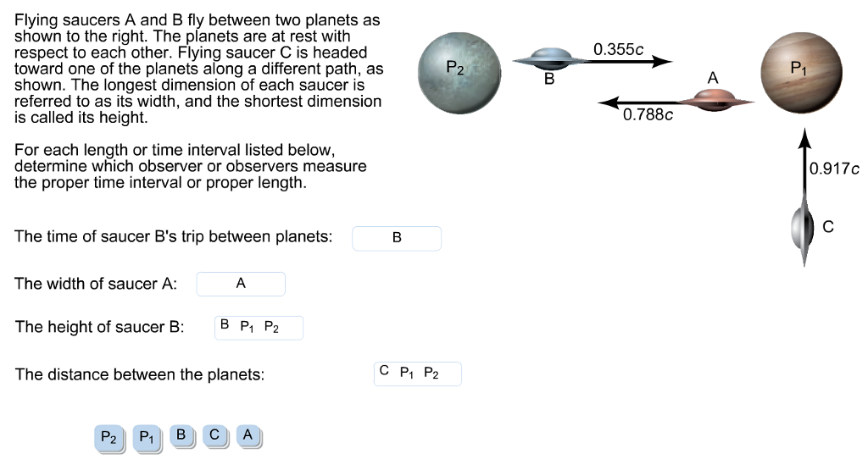Click the 0.917c speed label
The width and height of the screenshot is (868, 476).
pos(834,169)
